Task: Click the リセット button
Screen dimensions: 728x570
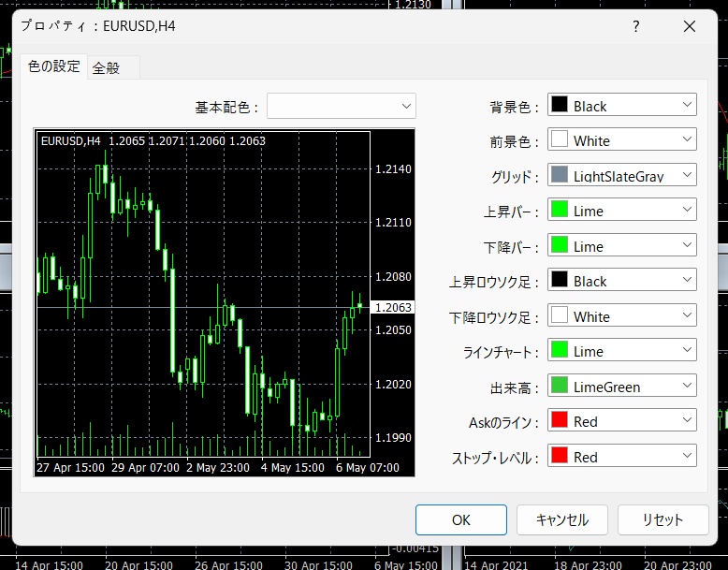Action: [662, 519]
